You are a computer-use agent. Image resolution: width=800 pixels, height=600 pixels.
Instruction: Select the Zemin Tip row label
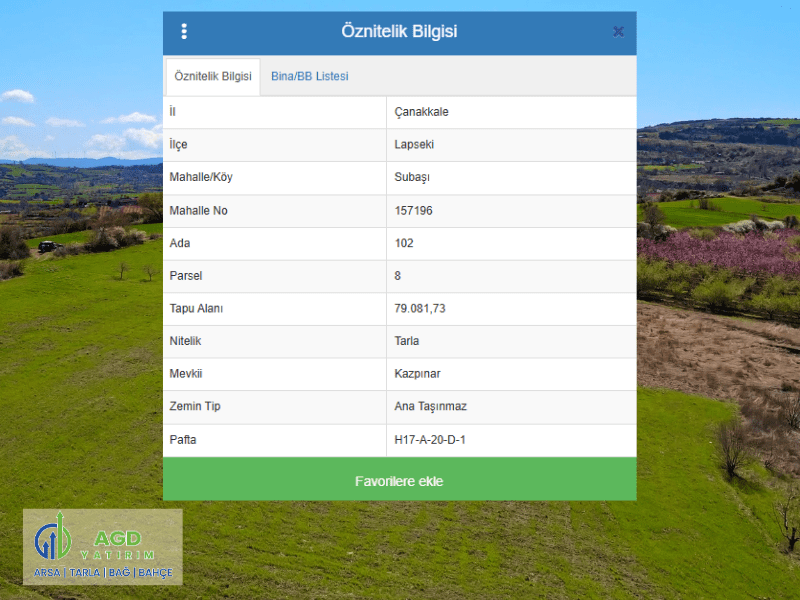click(x=195, y=406)
